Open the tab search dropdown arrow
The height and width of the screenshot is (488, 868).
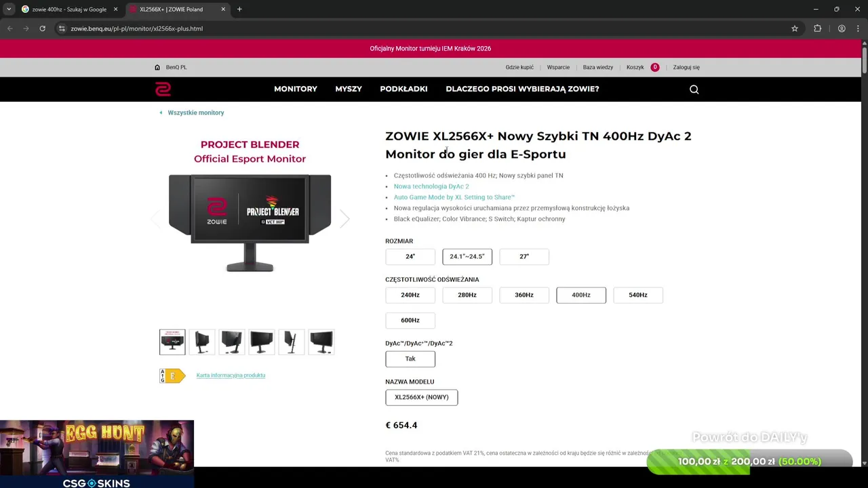click(x=9, y=9)
